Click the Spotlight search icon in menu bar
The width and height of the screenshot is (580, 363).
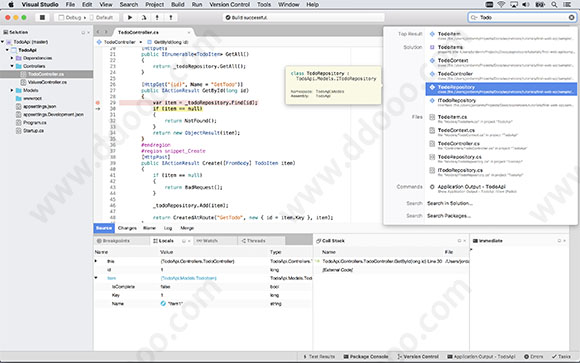pos(554,4)
